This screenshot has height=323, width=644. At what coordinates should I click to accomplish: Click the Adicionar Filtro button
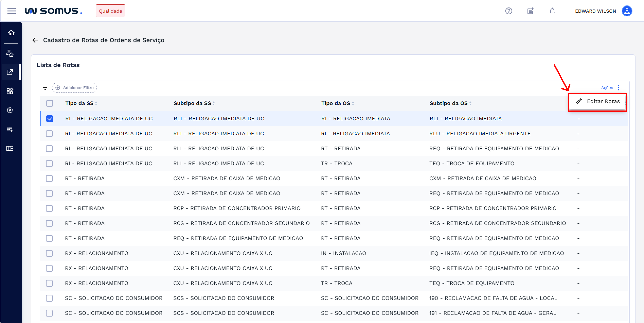tap(75, 88)
